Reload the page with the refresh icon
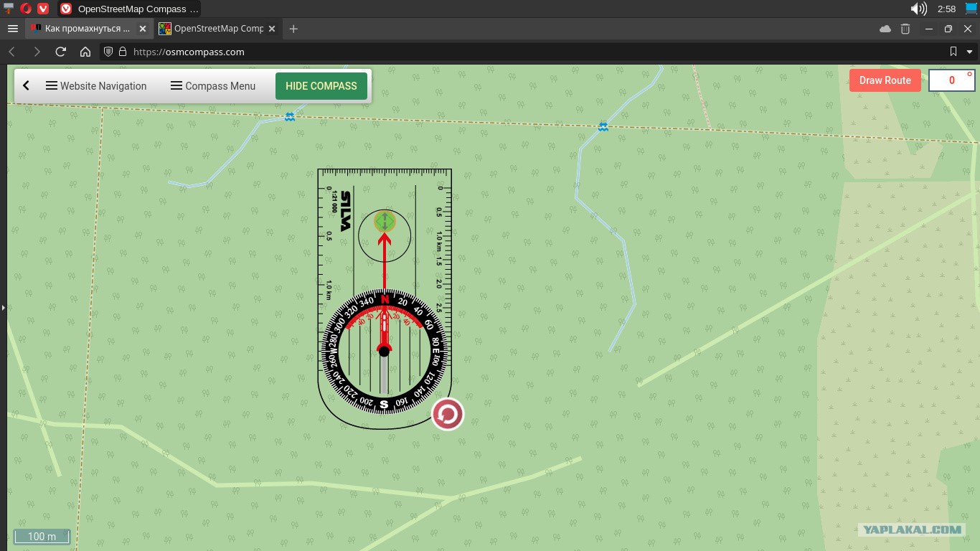The width and height of the screenshot is (980, 551). tap(61, 52)
